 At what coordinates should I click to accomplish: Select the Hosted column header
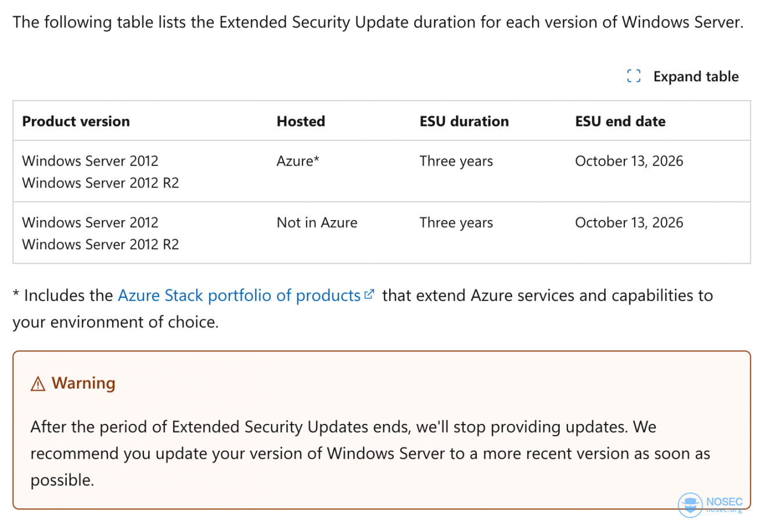click(301, 121)
